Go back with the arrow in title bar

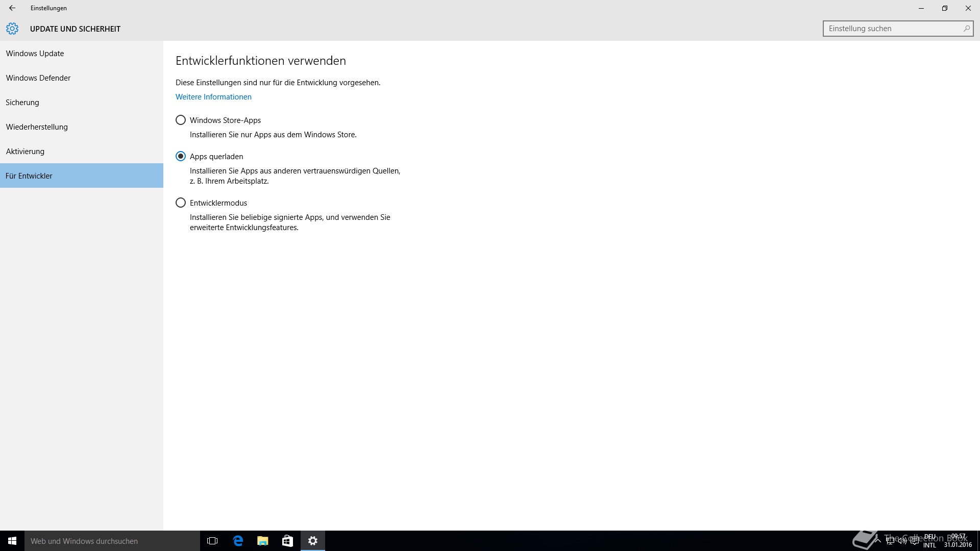coord(12,8)
